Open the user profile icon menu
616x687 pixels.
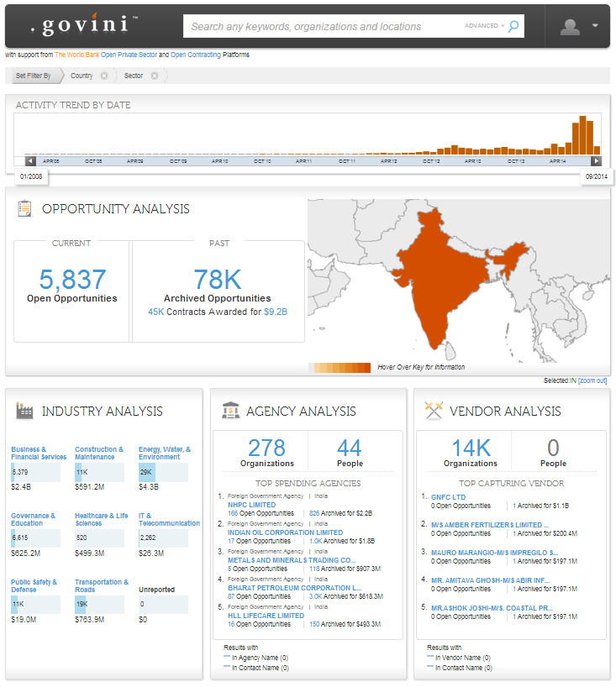pos(571,26)
